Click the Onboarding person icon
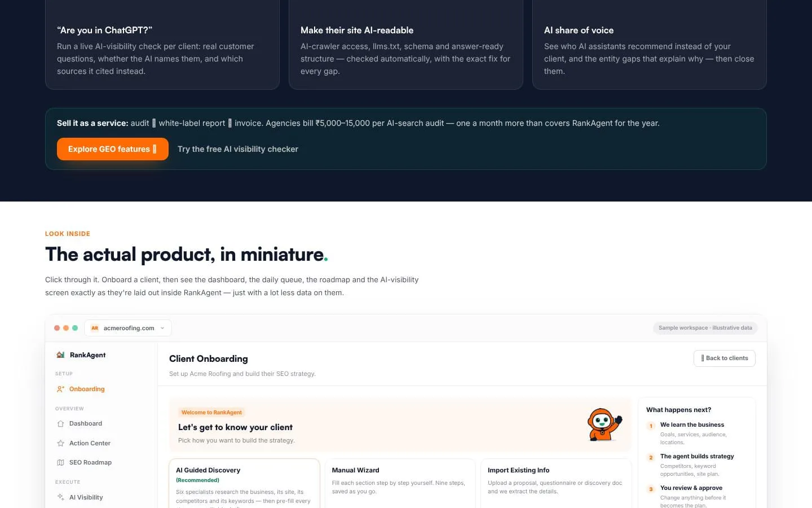Screen dimensions: 812x508 pyautogui.click(x=60, y=389)
